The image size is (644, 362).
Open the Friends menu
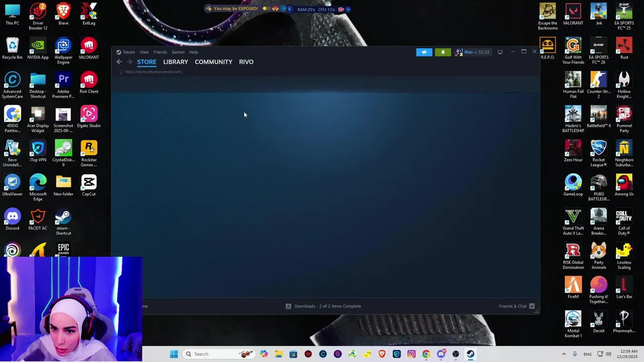pos(160,52)
